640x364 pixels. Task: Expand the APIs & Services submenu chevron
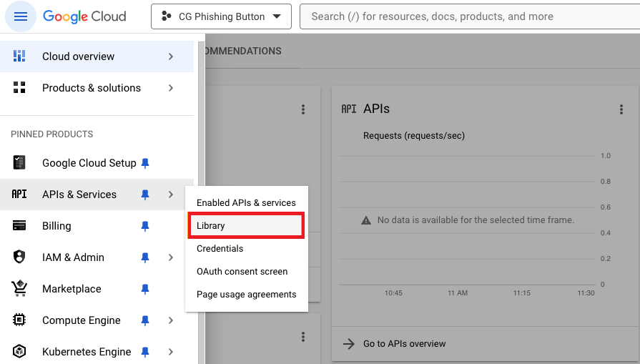point(171,195)
